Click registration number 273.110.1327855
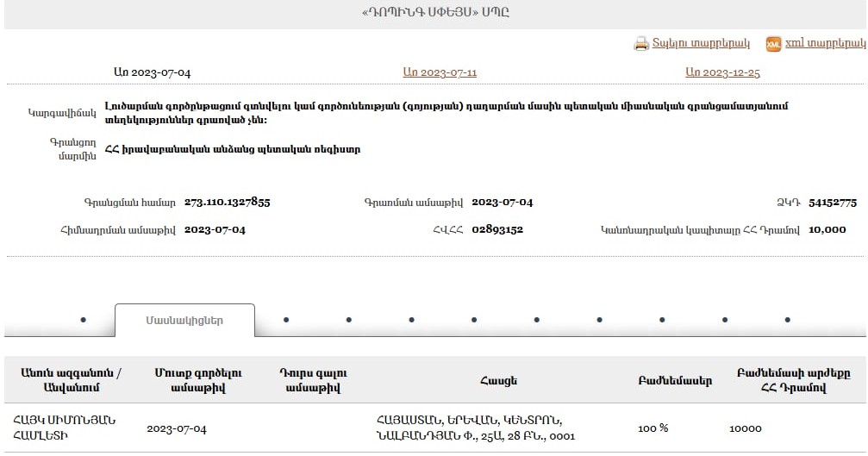Screen dimensions: 868x456 pos(228,203)
